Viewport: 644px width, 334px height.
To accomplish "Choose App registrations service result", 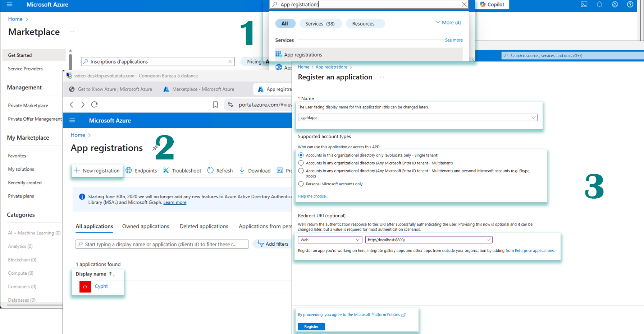I will 369,55.
